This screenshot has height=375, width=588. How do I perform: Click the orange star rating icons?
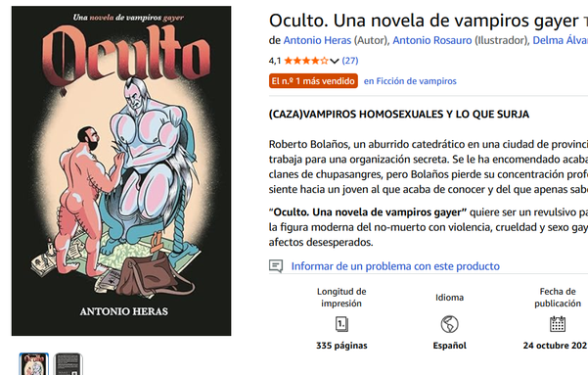pyautogui.click(x=305, y=61)
